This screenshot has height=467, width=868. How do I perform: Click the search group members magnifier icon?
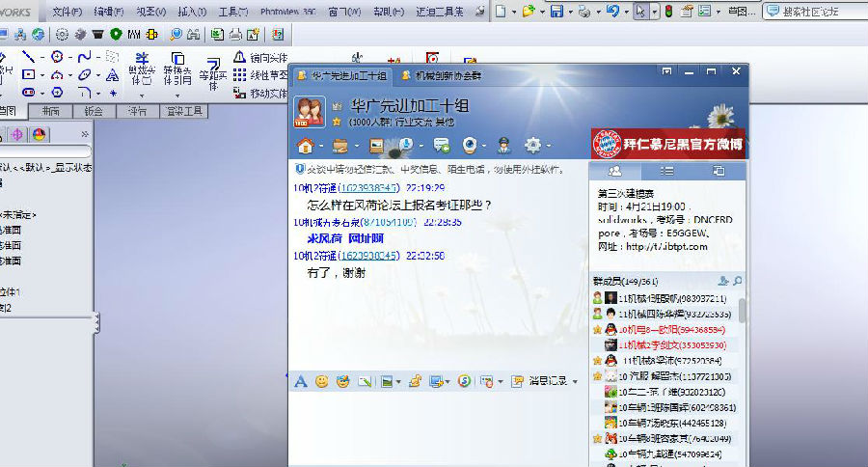738,281
